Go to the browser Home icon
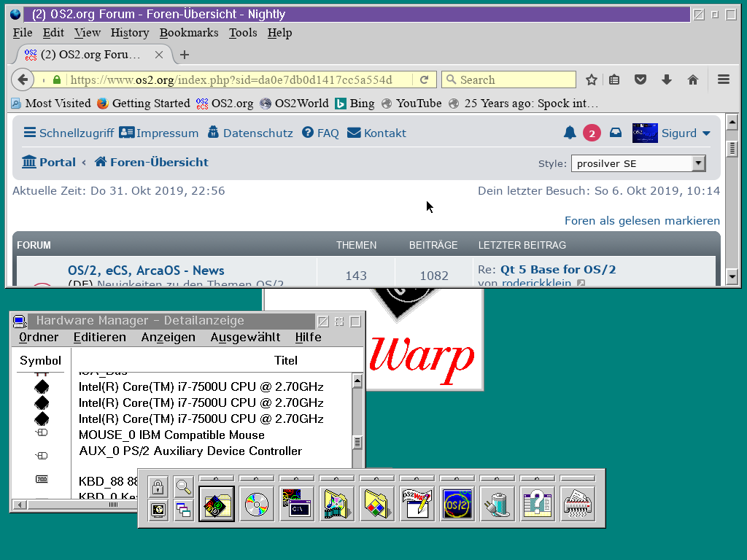The width and height of the screenshot is (747, 560). (693, 79)
